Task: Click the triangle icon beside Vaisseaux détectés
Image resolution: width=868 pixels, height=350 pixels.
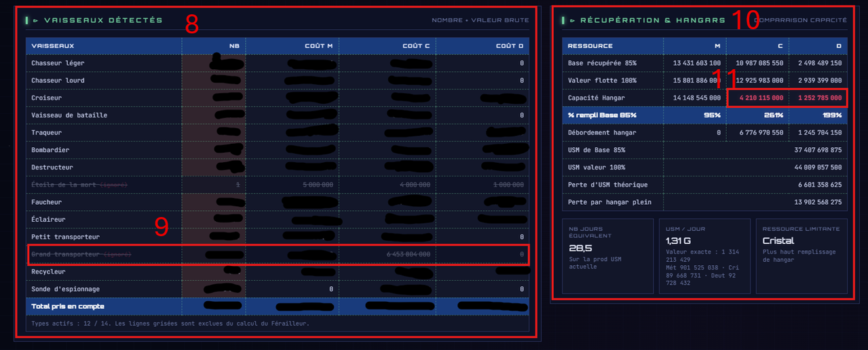Action: [x=36, y=20]
